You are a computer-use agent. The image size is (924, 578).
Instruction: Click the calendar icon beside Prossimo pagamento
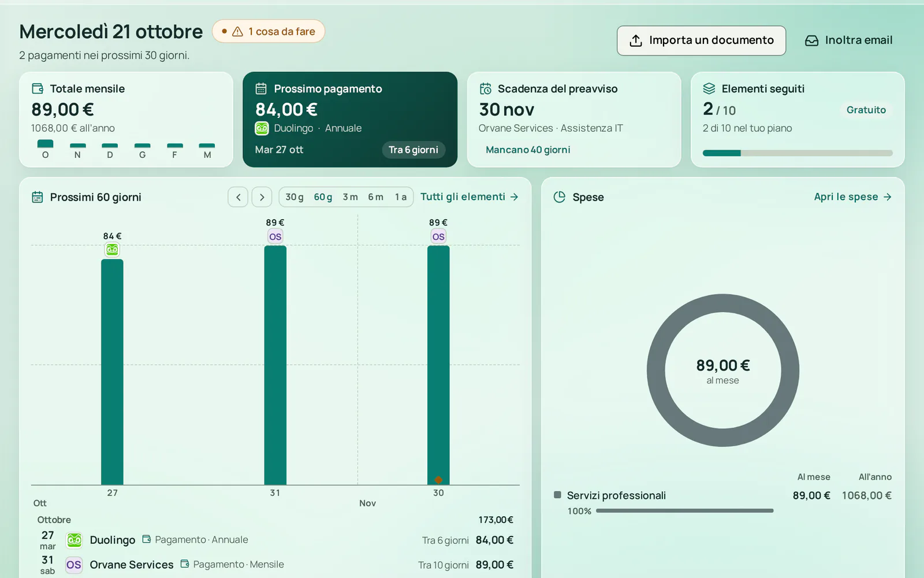click(261, 88)
